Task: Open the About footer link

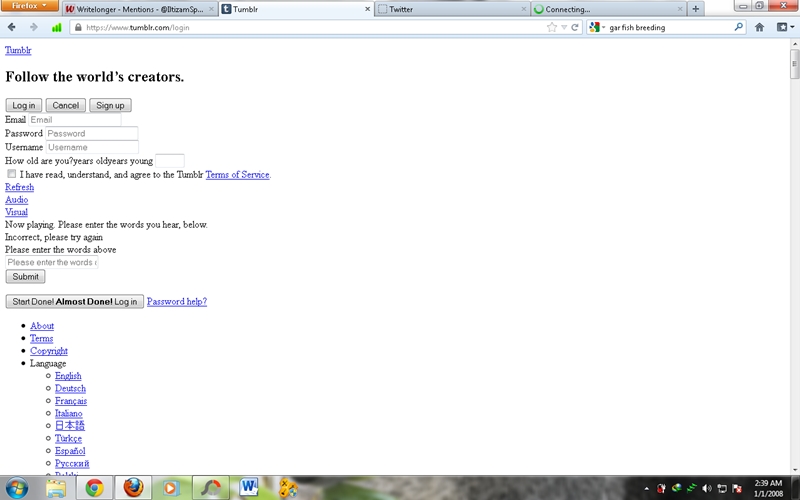Action: 42,326
